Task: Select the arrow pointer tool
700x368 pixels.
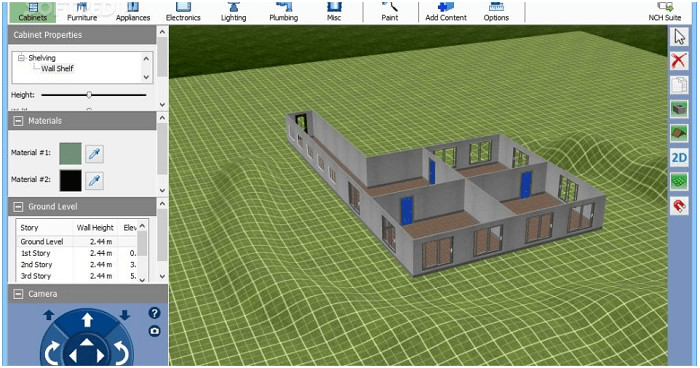Action: [679, 37]
